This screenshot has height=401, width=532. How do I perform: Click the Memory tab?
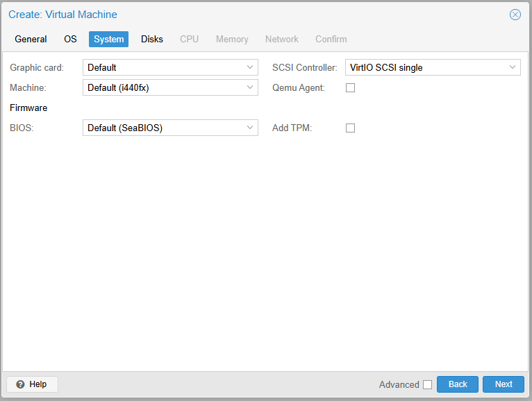(232, 40)
